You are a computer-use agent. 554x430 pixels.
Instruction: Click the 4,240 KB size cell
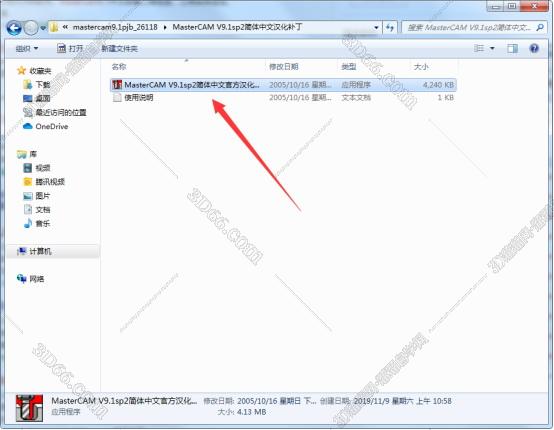[438, 85]
